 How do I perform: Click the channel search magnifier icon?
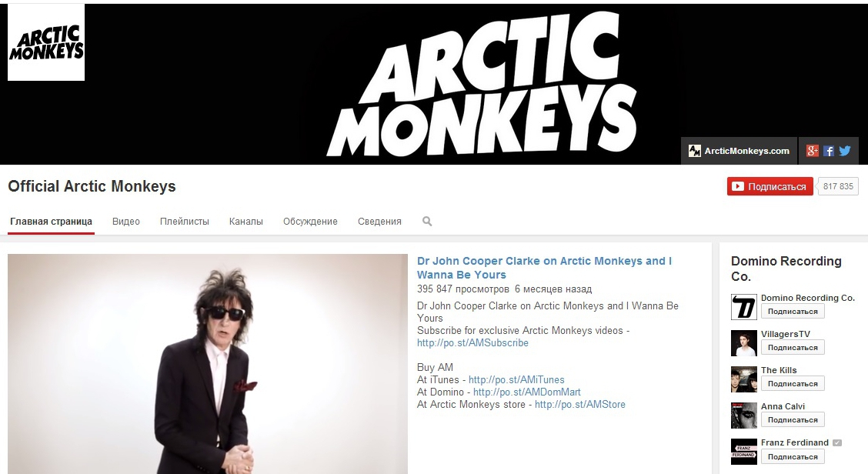point(427,221)
